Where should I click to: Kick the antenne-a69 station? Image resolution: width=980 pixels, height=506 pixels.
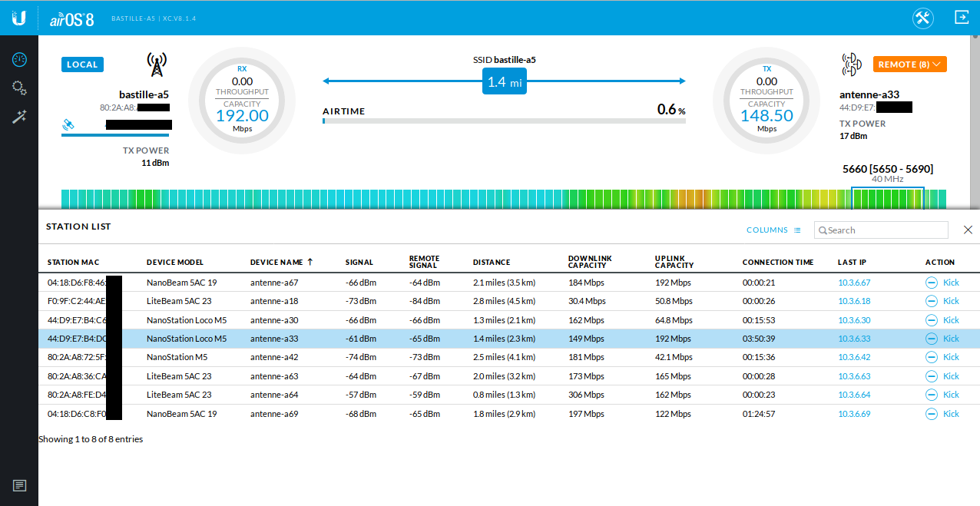tap(942, 414)
